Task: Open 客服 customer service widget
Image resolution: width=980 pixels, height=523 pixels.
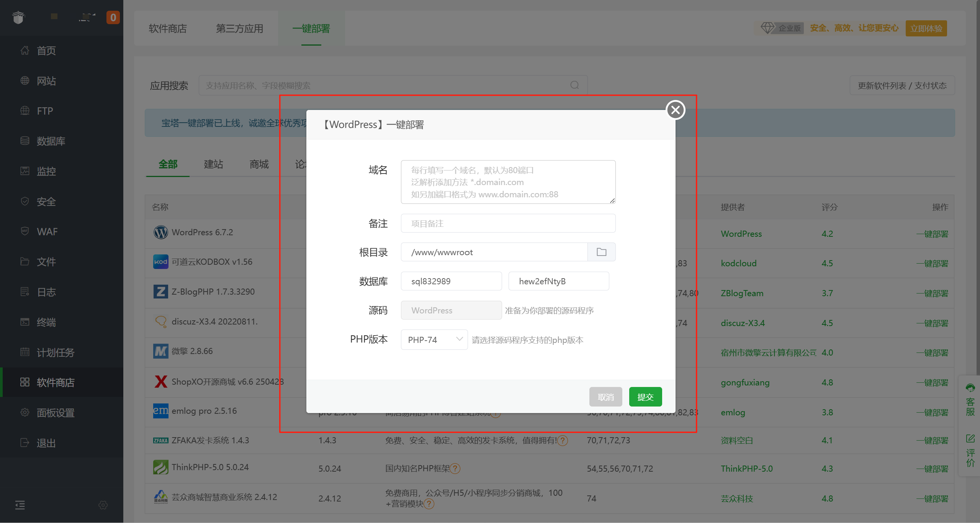Action: pyautogui.click(x=970, y=400)
